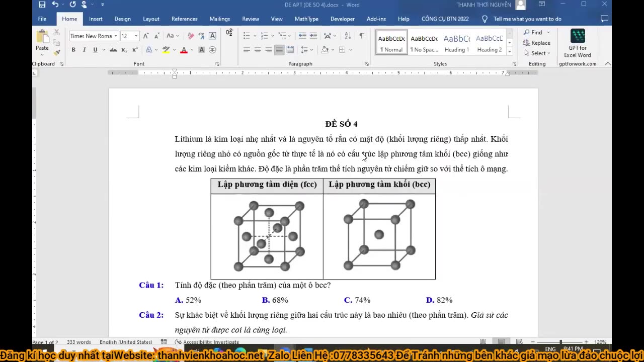This screenshot has width=644, height=362.
Task: Save the document with the Save icon
Action: (42, 5)
